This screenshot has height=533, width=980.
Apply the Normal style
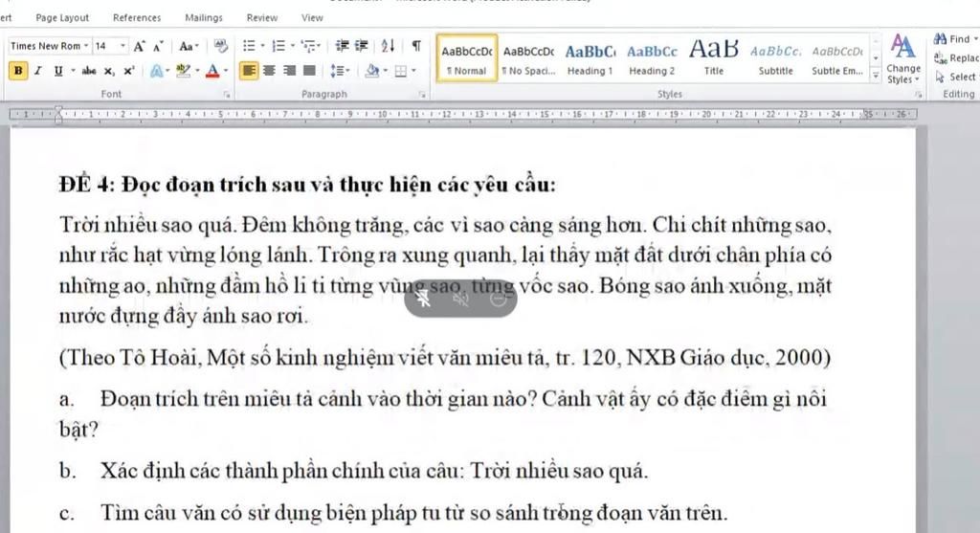click(x=467, y=58)
